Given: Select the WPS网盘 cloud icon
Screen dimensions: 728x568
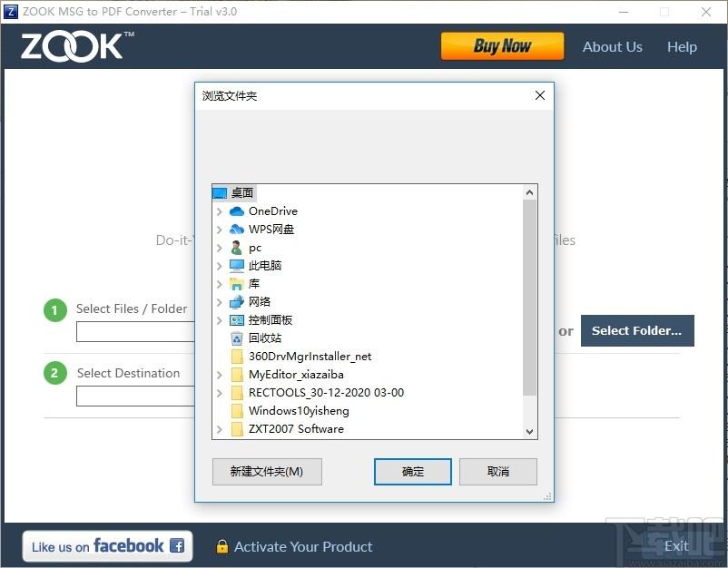Looking at the screenshot, I should (x=237, y=230).
